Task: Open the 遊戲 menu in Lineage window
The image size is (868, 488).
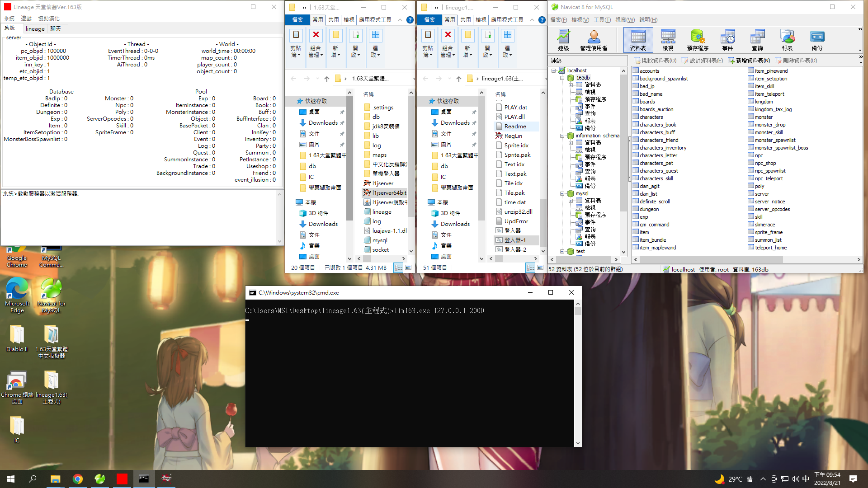Action: click(x=26, y=19)
